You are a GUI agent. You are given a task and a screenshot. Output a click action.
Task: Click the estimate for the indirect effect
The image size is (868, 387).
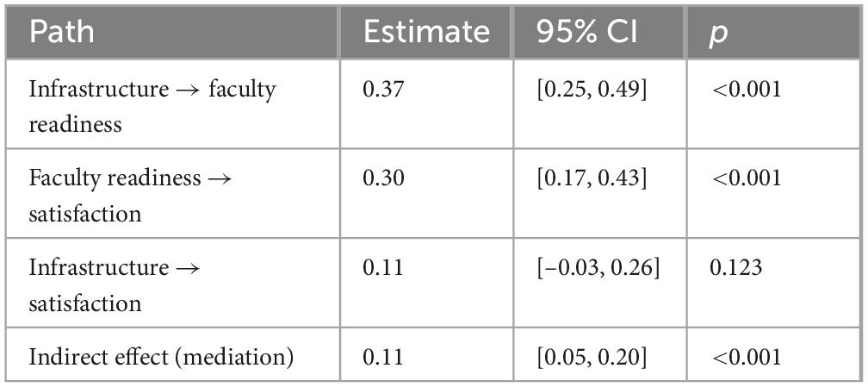click(x=381, y=356)
